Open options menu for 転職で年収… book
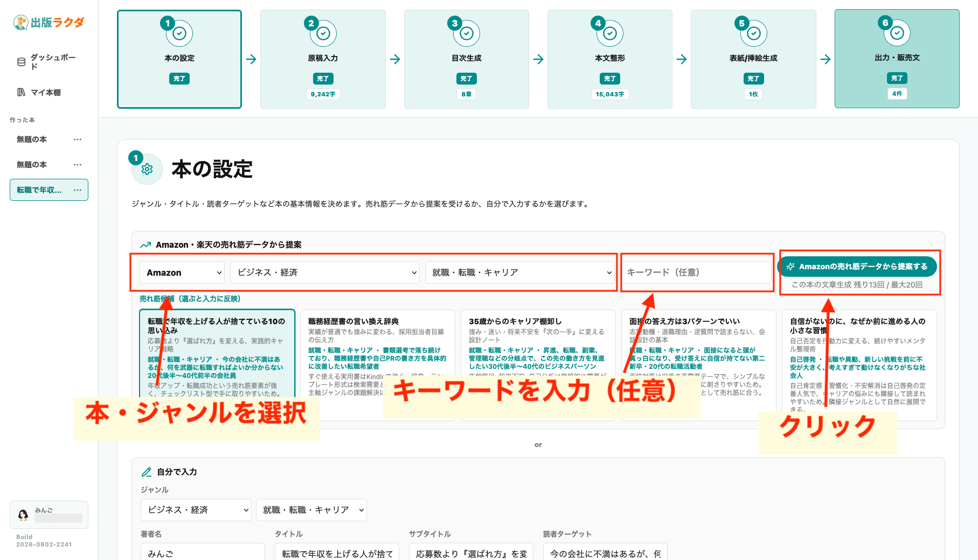The image size is (978, 560). (x=78, y=190)
